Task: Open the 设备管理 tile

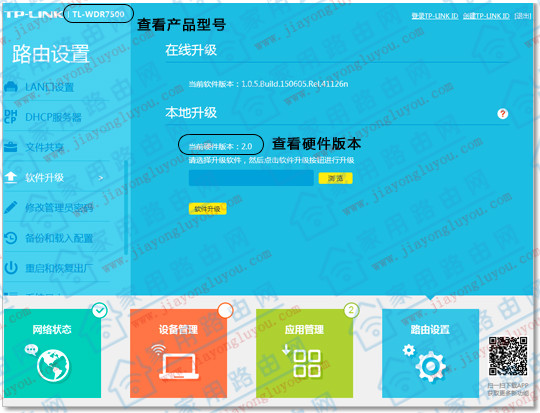Action: tap(178, 353)
